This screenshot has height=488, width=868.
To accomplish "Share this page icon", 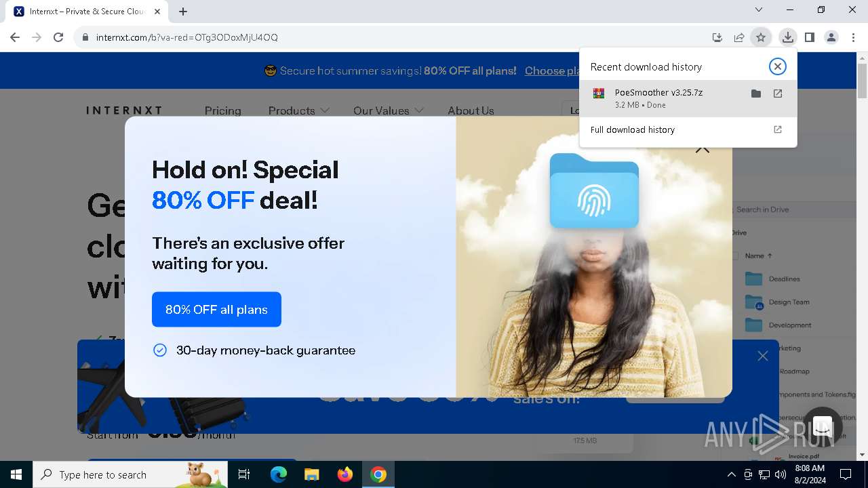I will [x=739, y=37].
